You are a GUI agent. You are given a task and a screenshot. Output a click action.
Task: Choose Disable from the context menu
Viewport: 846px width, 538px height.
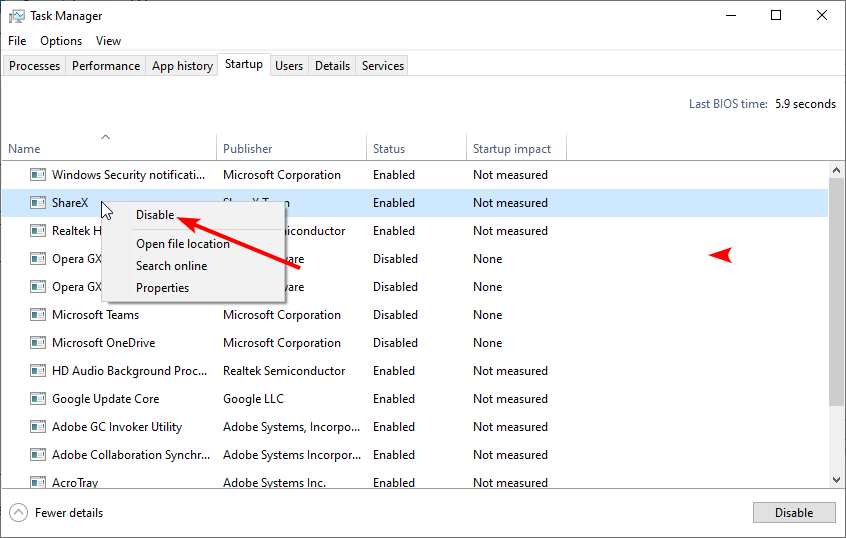[x=155, y=215]
